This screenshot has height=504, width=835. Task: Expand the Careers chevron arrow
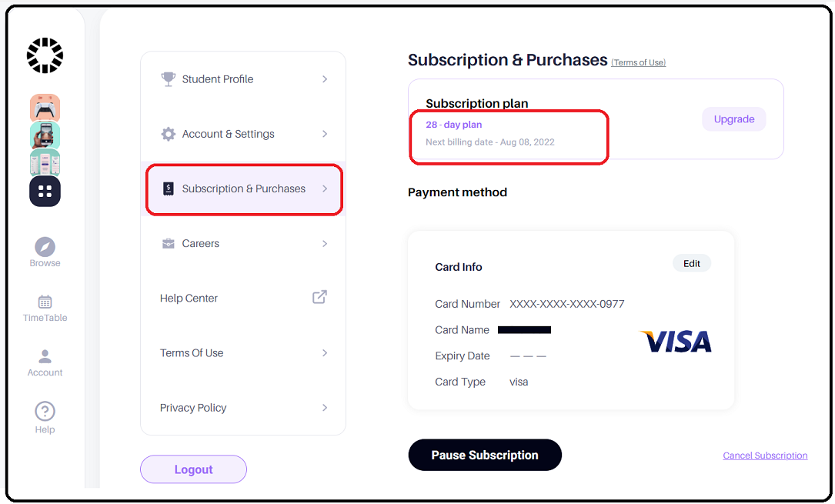click(x=325, y=243)
